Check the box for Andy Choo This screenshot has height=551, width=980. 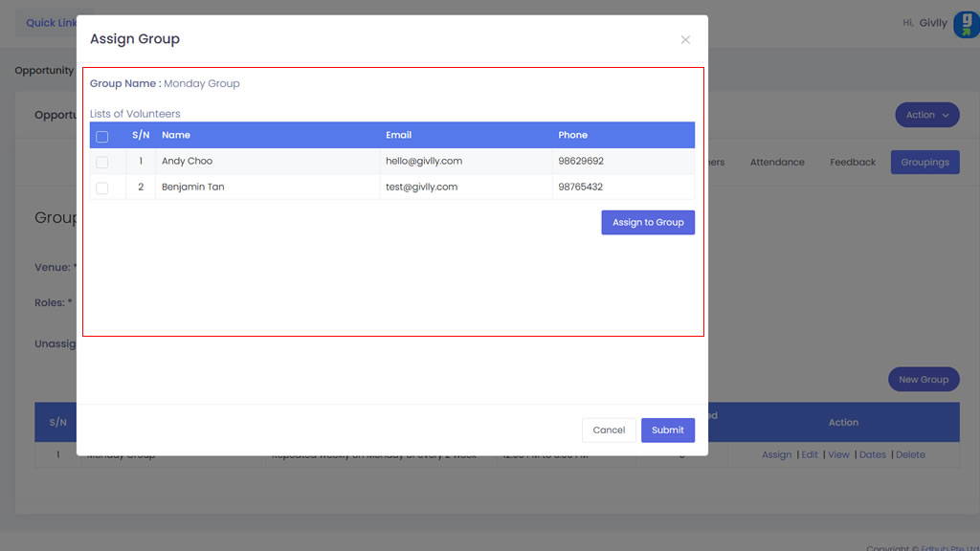click(x=102, y=163)
